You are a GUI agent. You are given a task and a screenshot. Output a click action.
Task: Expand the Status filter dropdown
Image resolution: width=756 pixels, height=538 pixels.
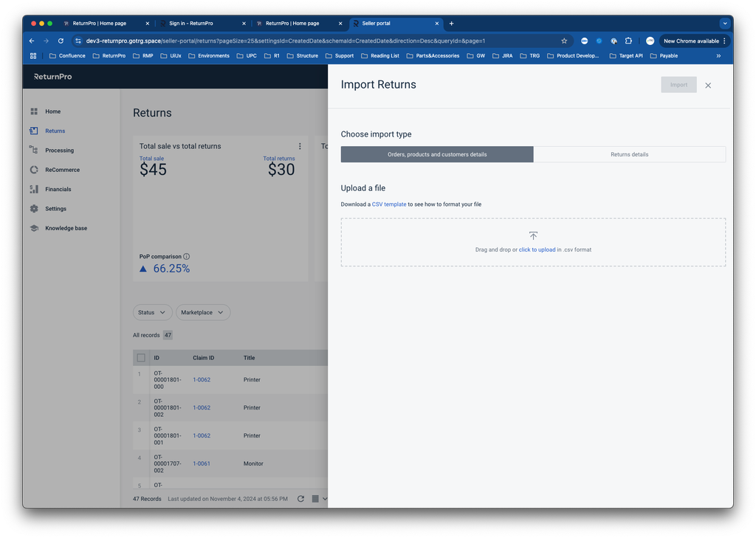click(152, 312)
